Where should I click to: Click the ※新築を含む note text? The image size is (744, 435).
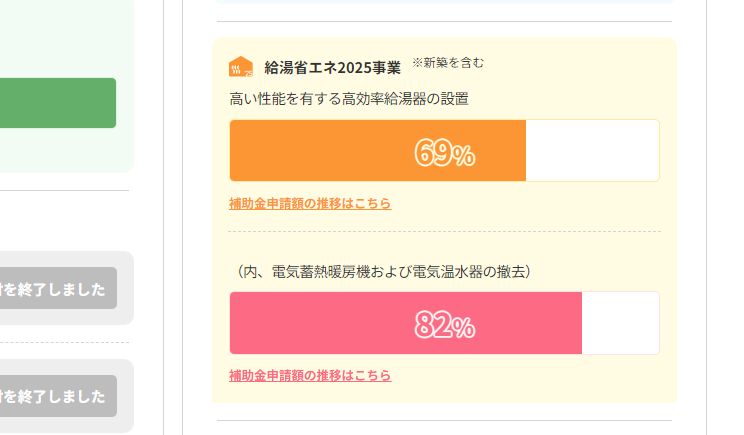tap(448, 63)
